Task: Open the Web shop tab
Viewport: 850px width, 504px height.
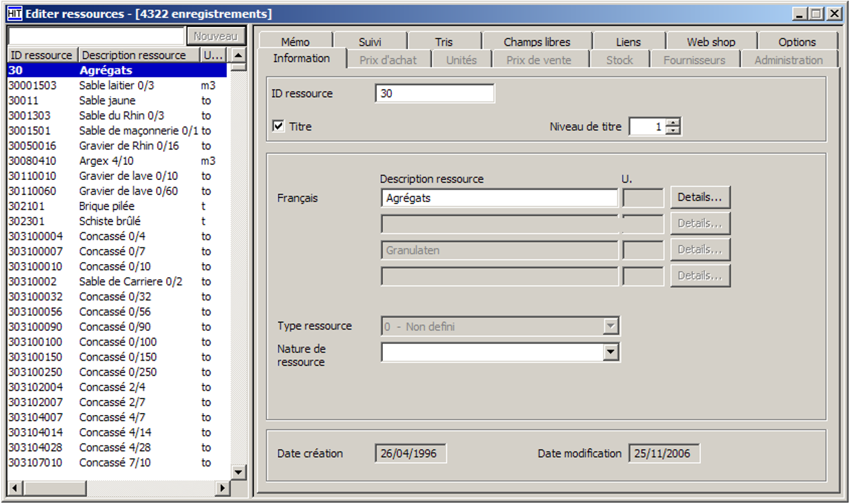Action: (711, 42)
